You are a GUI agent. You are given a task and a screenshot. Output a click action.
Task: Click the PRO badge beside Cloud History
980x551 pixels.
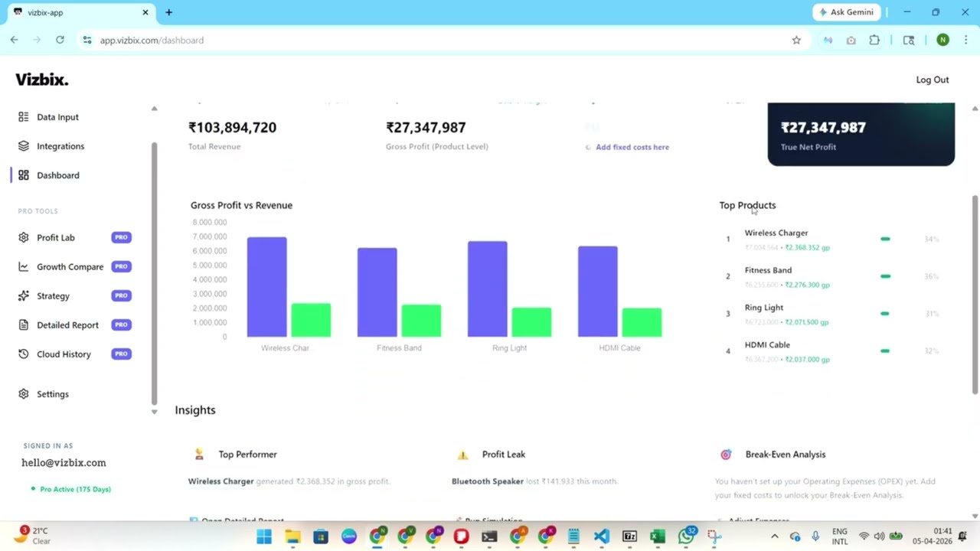[121, 354]
